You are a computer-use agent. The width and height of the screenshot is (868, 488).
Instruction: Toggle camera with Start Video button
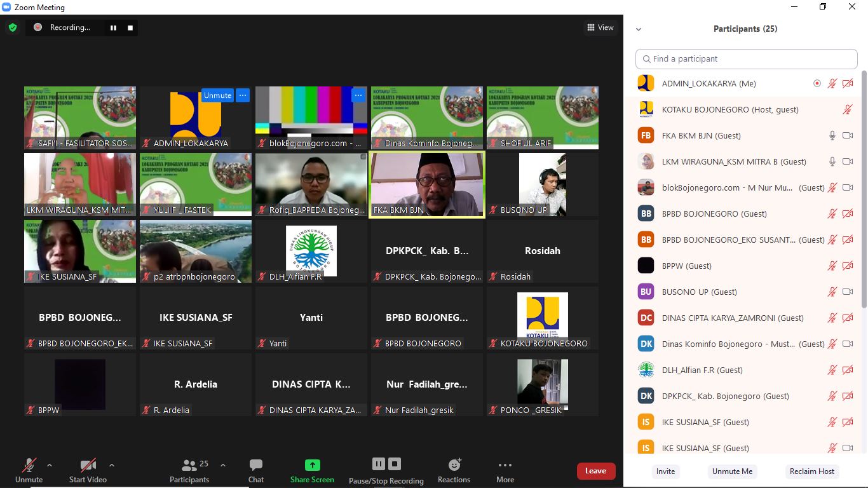(x=88, y=465)
